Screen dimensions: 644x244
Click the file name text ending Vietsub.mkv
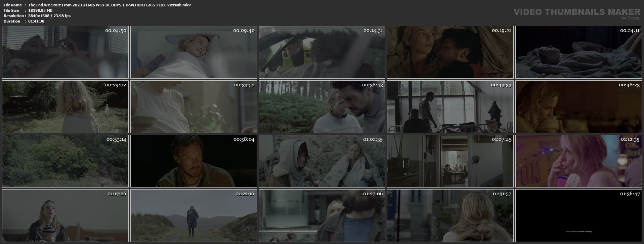(110, 5)
